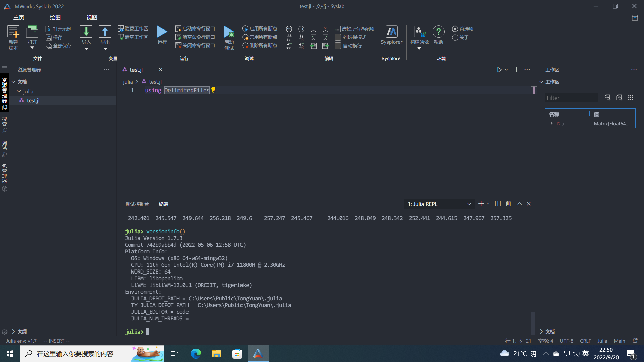This screenshot has height=362, width=644.
Task: Start debugging with the 启动调试 icon
Action: 229,32
